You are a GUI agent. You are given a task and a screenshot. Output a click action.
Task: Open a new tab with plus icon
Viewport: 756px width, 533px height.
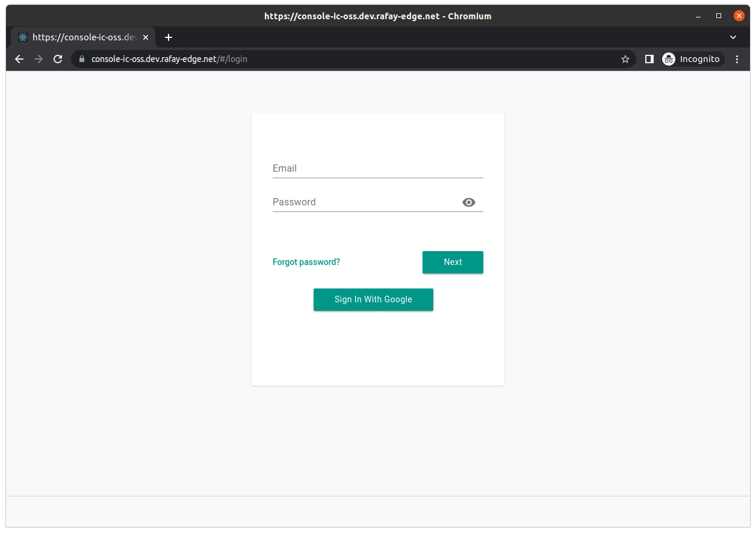coord(169,37)
